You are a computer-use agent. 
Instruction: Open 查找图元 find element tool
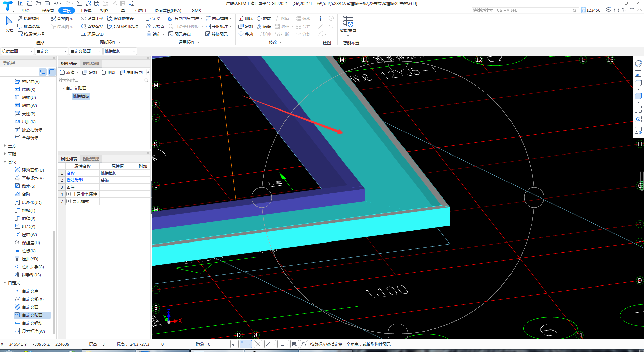point(62,18)
